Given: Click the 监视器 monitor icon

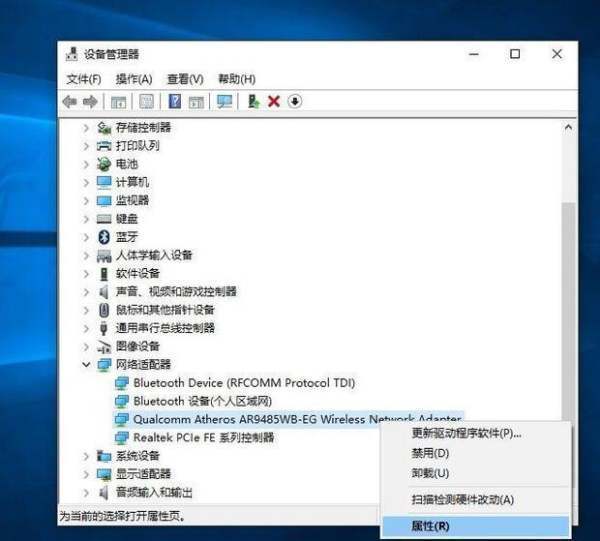Looking at the screenshot, I should [x=104, y=200].
